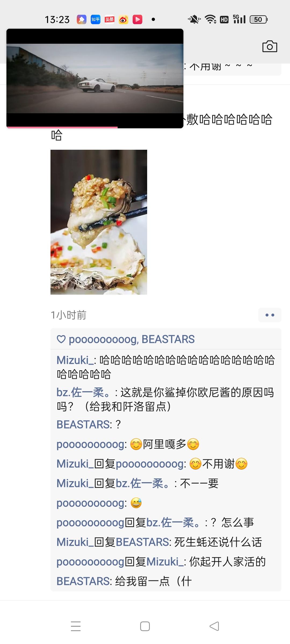The width and height of the screenshot is (290, 644).
Task: Tap the heart like icon before poooooooooog
Action: [61, 339]
